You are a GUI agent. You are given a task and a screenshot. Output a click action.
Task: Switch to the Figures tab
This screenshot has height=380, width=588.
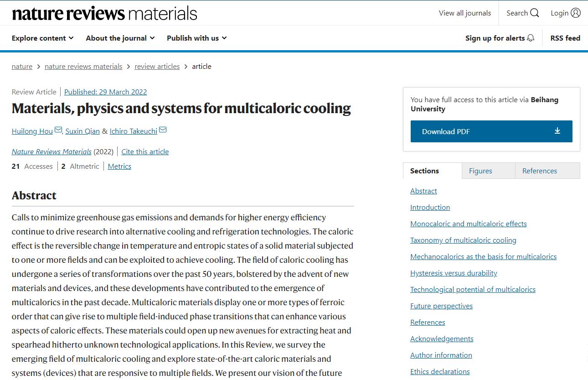point(480,171)
